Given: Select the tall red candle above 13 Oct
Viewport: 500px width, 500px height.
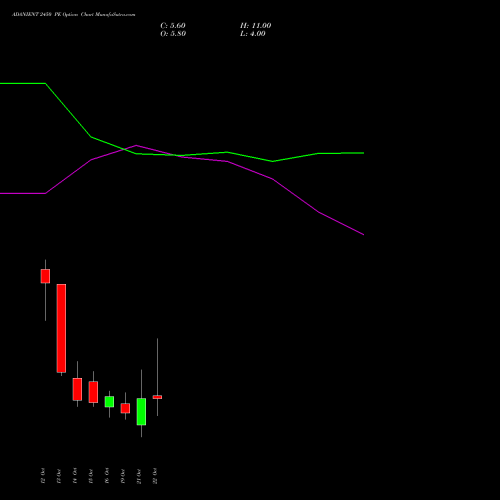Looking at the screenshot, I should (61, 328).
